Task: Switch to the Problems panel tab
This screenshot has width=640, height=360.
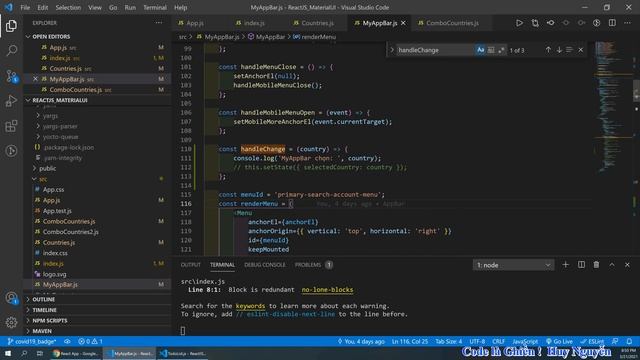Action: [x=313, y=264]
